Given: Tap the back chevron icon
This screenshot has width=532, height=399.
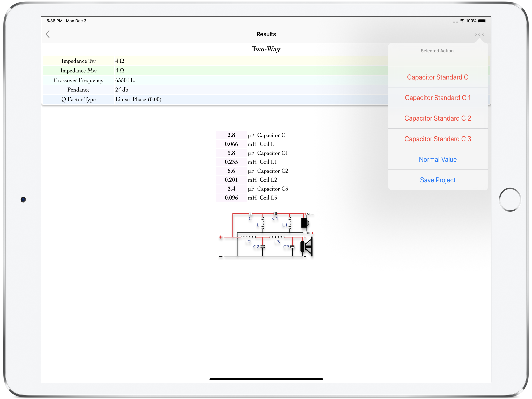Looking at the screenshot, I should [48, 34].
